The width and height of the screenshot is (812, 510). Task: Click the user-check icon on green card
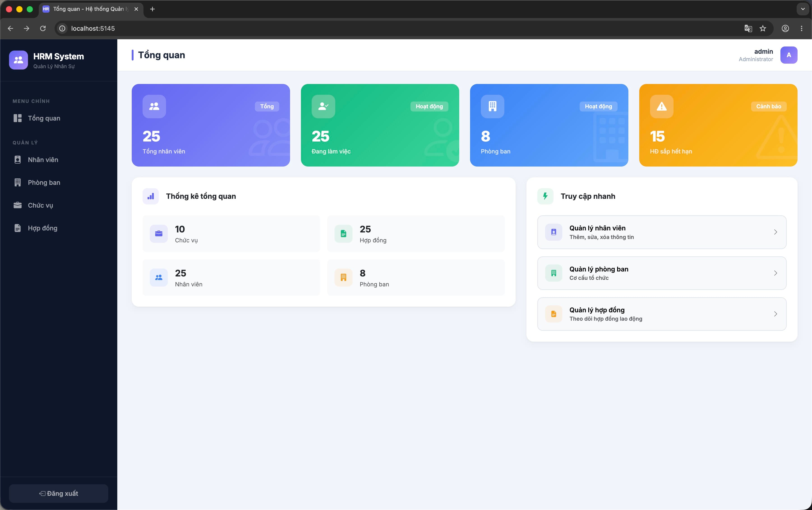(323, 106)
